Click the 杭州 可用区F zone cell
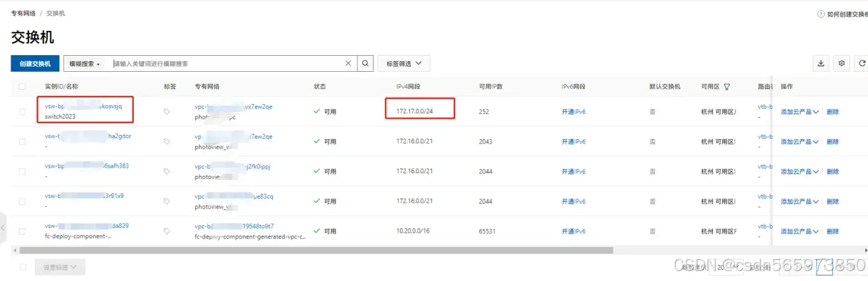This screenshot has height=281, width=868. click(x=719, y=231)
